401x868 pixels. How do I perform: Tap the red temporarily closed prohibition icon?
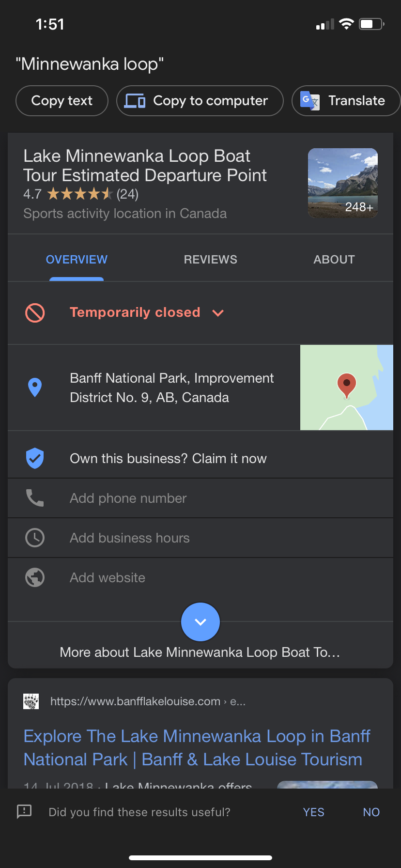(x=35, y=312)
